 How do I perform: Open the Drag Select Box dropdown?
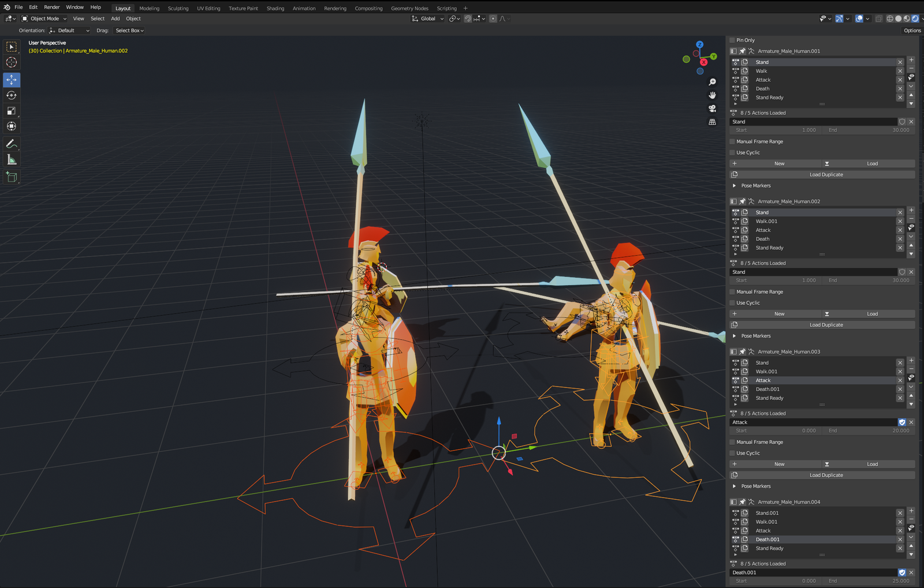129,31
